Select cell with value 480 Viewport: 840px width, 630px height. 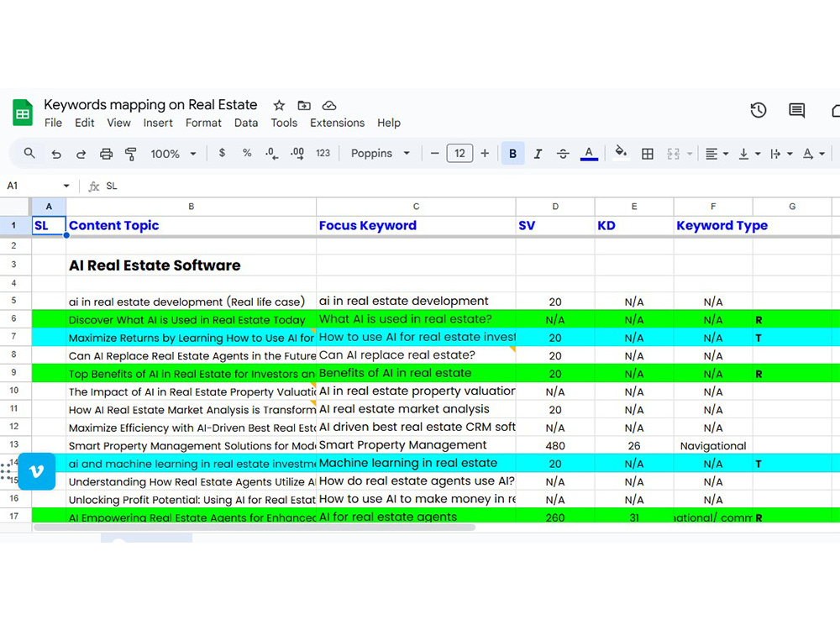pyautogui.click(x=555, y=446)
